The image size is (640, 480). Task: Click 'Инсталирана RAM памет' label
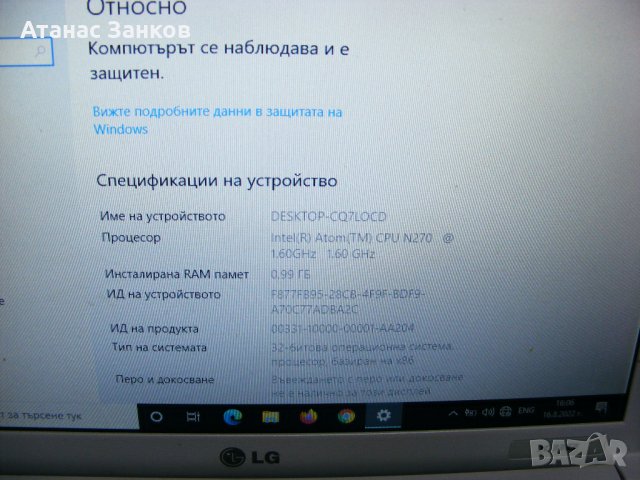pos(177,274)
